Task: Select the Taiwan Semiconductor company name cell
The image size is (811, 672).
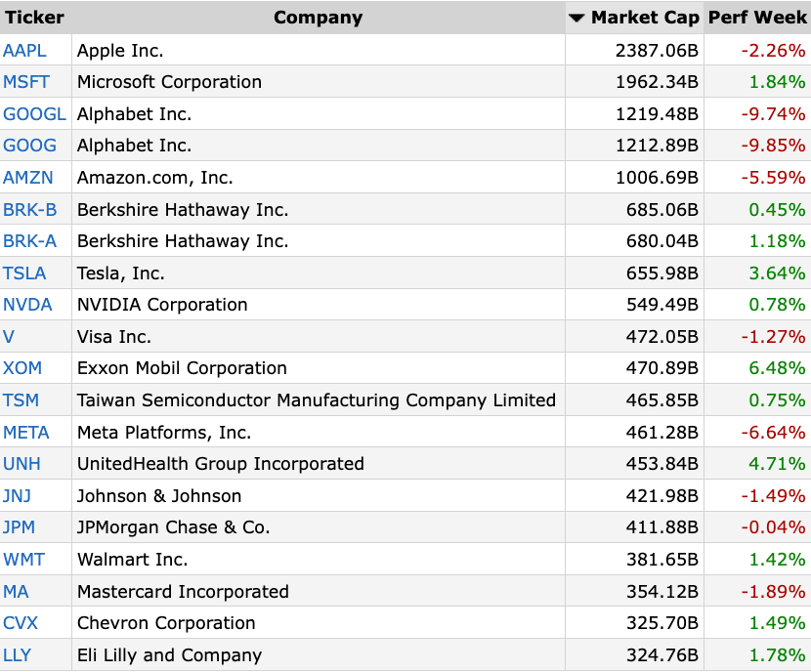Action: 317,400
